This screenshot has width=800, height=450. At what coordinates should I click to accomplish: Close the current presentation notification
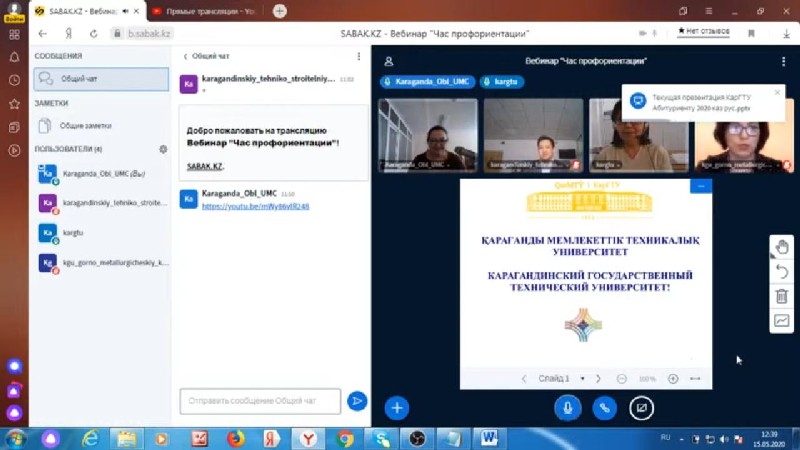coord(777,92)
